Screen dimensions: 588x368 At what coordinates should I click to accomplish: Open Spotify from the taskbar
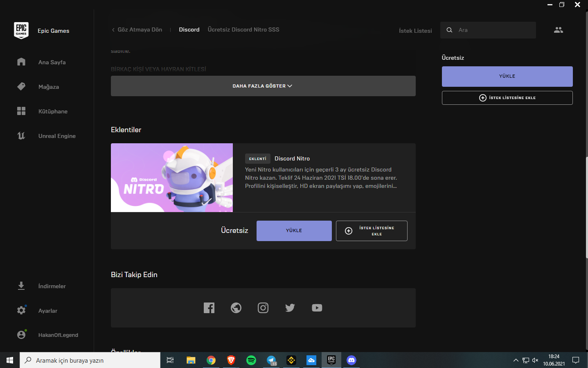coord(251,360)
